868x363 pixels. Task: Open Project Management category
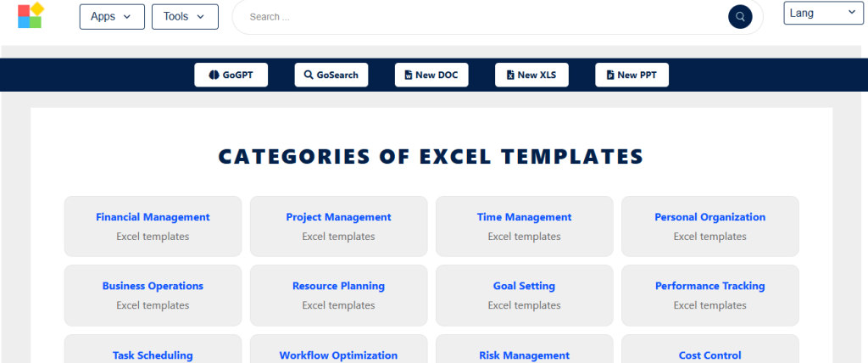pyautogui.click(x=339, y=226)
